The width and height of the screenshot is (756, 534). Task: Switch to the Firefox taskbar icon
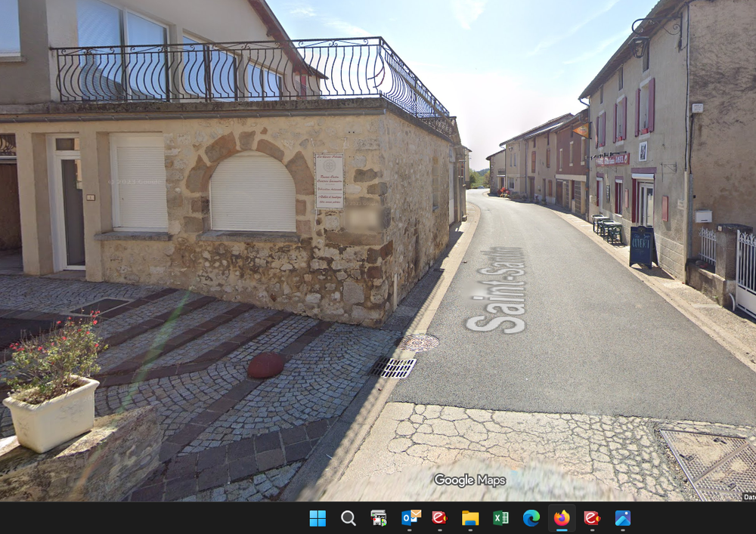pos(562,518)
